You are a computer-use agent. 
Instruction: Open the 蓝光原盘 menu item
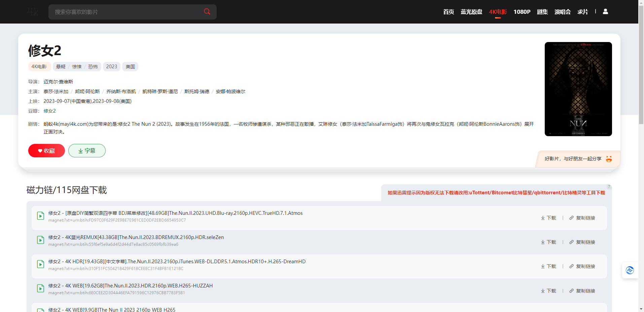(x=471, y=11)
